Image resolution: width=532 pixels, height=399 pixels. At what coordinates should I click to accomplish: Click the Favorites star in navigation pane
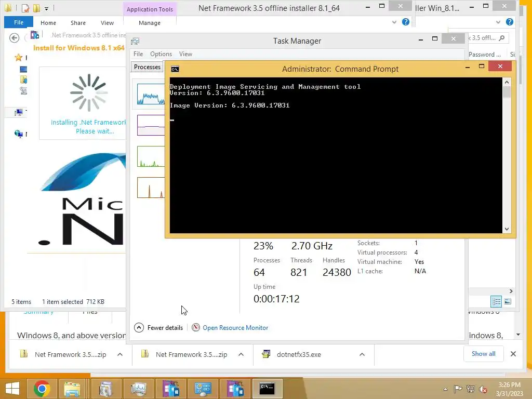tap(19, 58)
